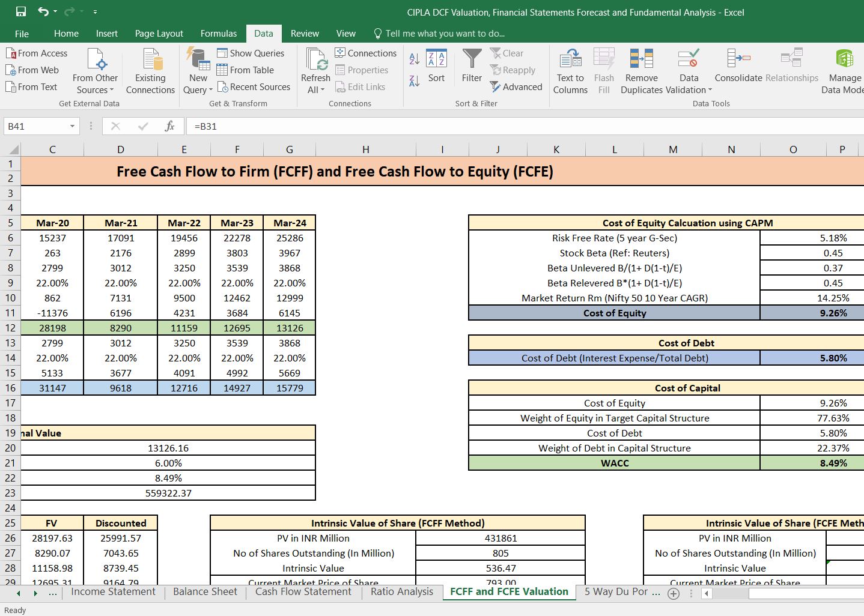Image resolution: width=864 pixels, height=616 pixels.
Task: Click the Redo arrow icon
Action: tap(69, 11)
